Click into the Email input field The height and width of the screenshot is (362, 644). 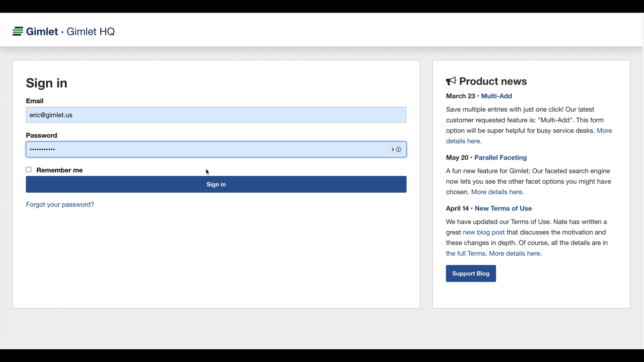[216, 115]
